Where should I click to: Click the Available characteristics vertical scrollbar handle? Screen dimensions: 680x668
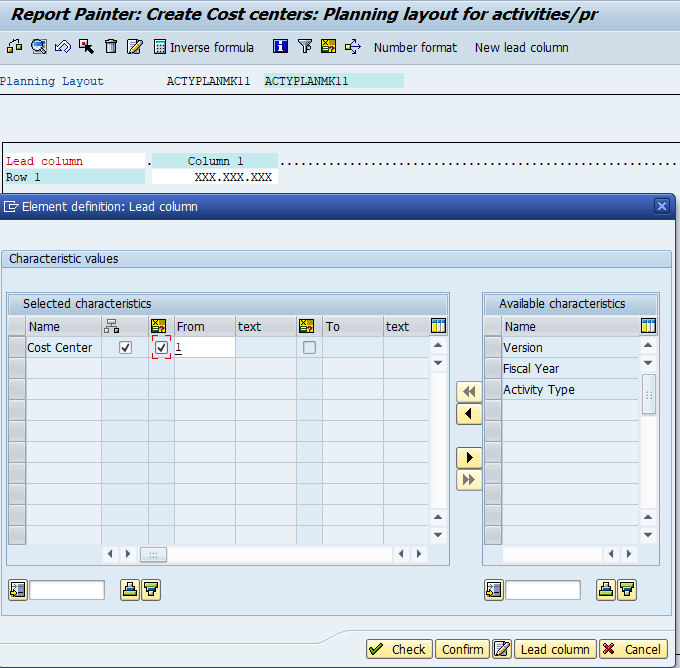pos(649,395)
